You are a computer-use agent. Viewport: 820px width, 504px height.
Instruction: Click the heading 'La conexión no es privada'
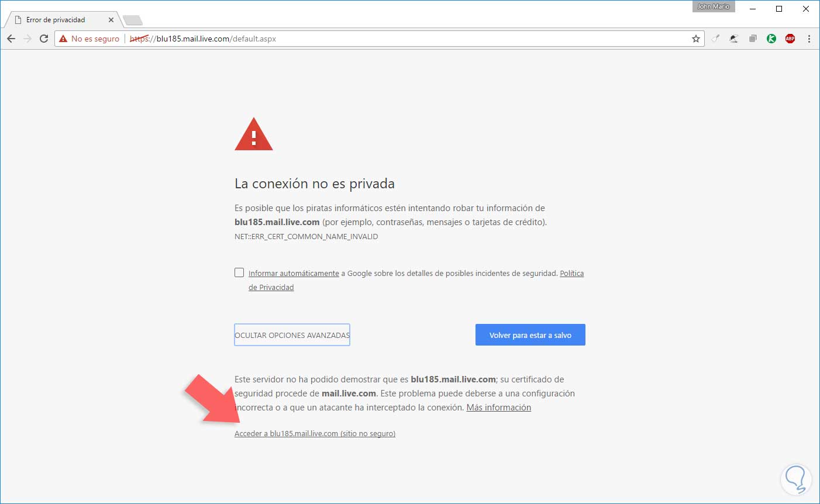(315, 184)
